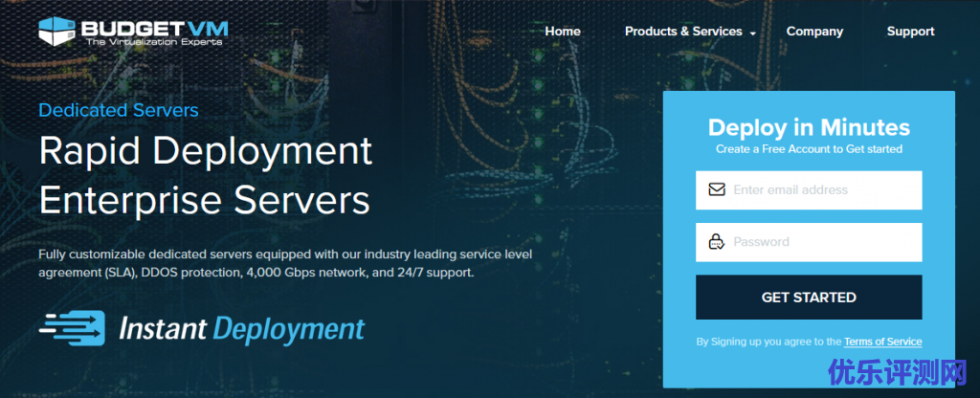The width and height of the screenshot is (980, 398).
Task: Go to the Company page
Action: pos(814,32)
